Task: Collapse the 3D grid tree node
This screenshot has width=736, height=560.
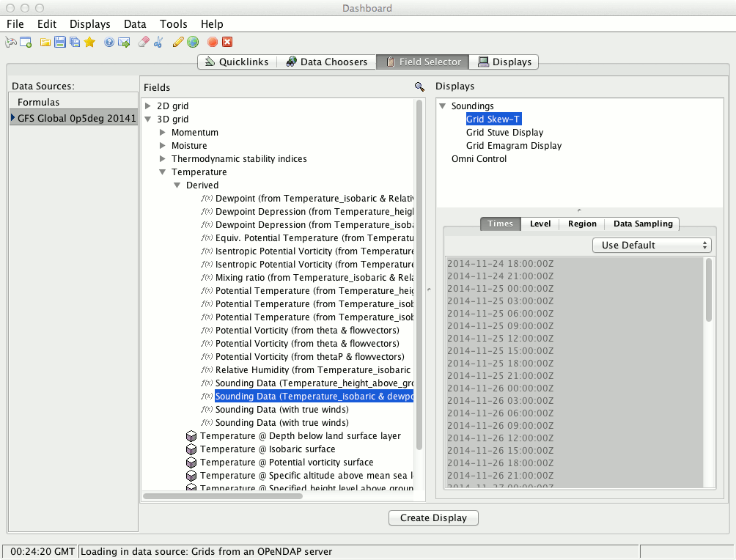Action: [148, 119]
